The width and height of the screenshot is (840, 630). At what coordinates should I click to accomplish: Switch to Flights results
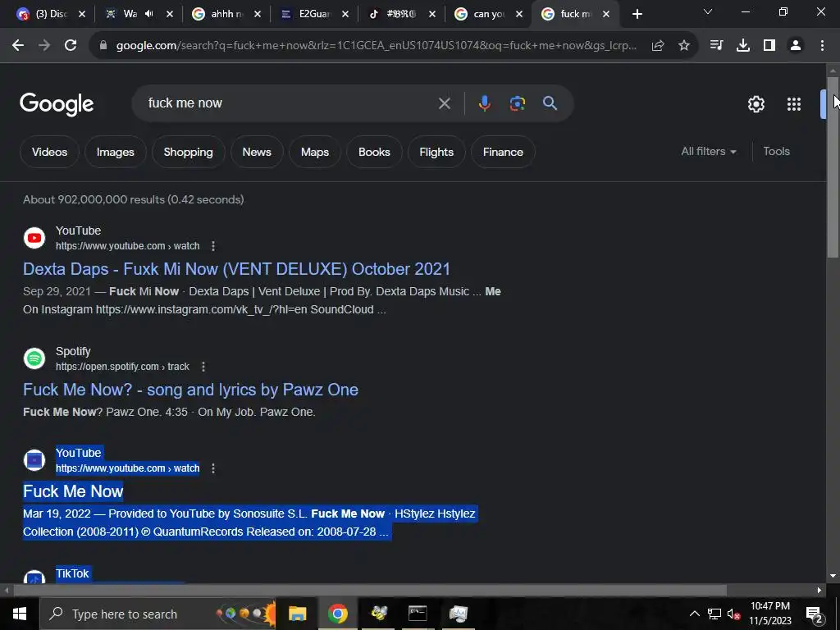436,152
